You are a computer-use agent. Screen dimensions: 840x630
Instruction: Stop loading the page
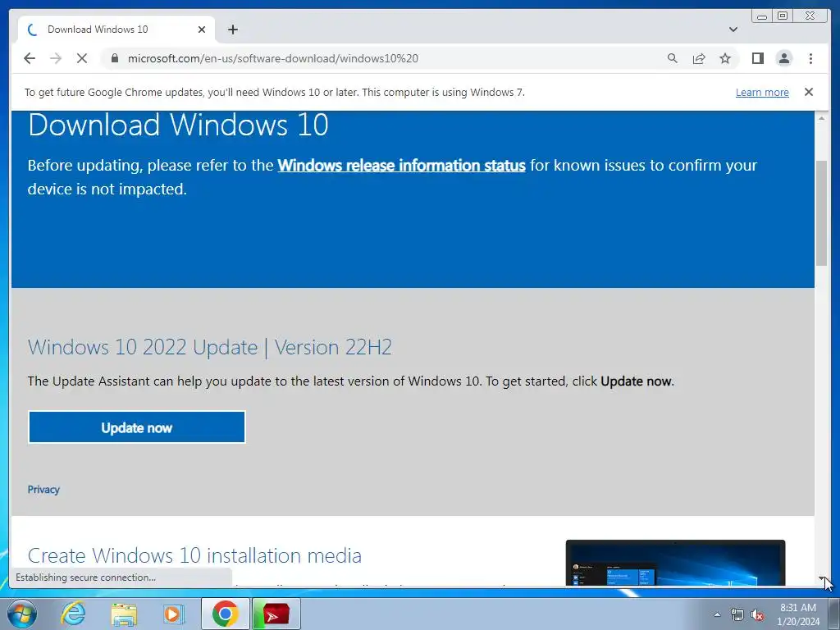tap(82, 58)
